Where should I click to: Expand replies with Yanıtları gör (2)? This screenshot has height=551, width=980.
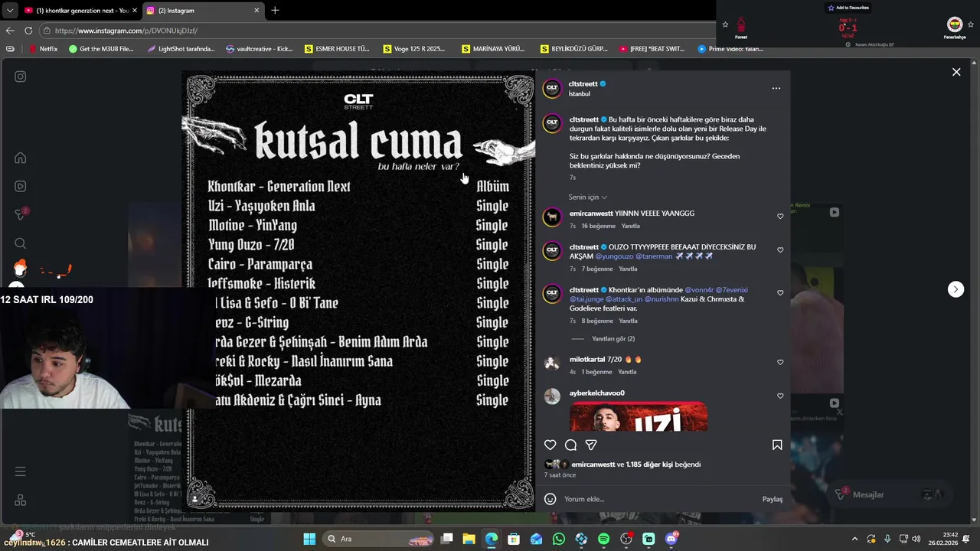(x=613, y=338)
